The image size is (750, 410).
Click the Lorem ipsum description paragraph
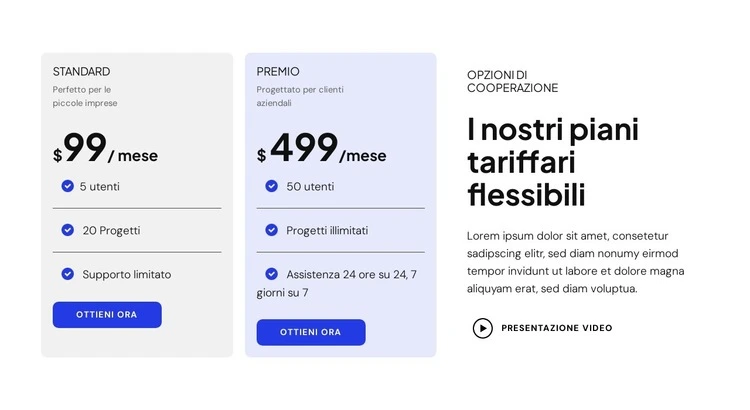[575, 262]
